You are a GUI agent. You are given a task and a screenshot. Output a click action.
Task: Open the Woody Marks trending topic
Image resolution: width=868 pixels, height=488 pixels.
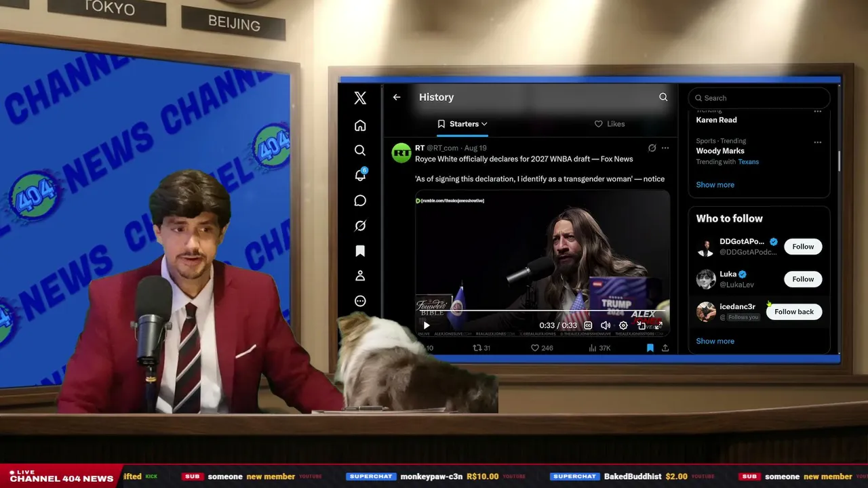pos(720,151)
